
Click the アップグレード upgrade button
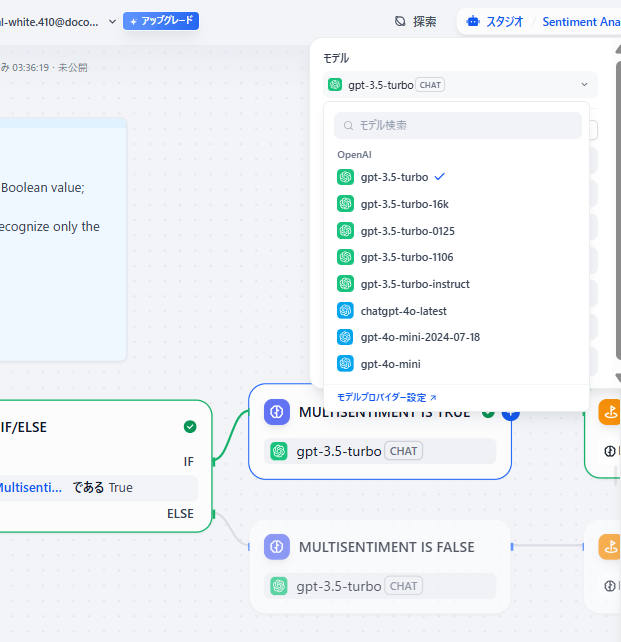pos(161,21)
